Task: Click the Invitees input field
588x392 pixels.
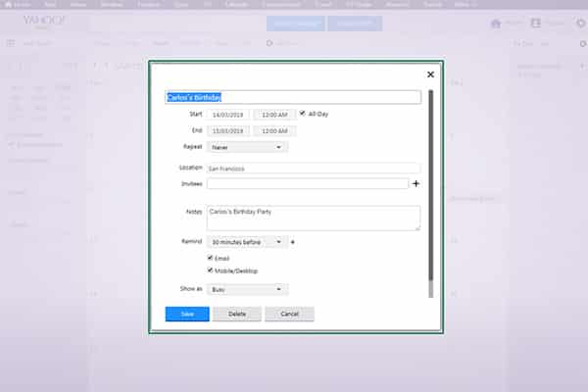Action: click(308, 183)
